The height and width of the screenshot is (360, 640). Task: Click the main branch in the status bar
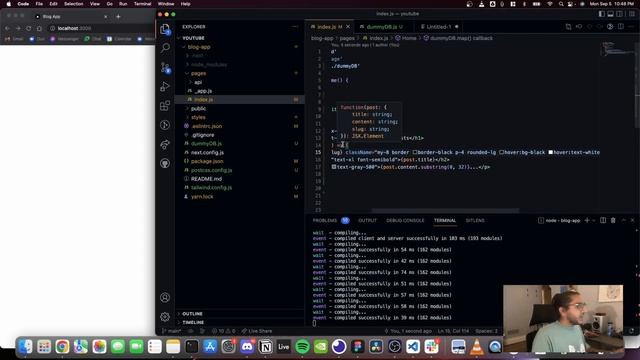[x=172, y=331]
